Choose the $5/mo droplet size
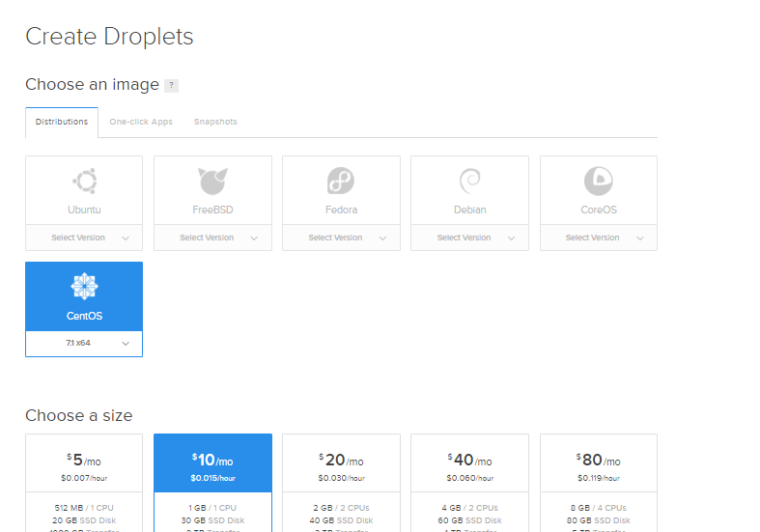 click(84, 468)
